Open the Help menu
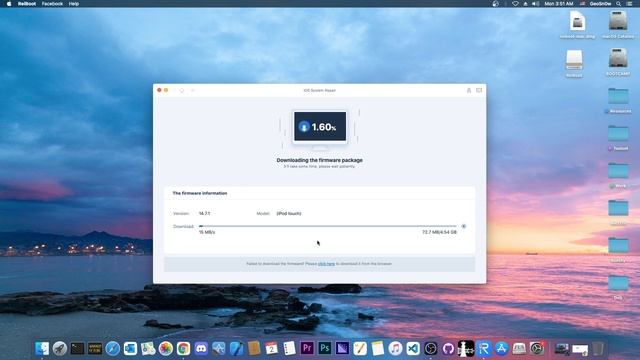This screenshot has width=640, height=360. click(74, 4)
